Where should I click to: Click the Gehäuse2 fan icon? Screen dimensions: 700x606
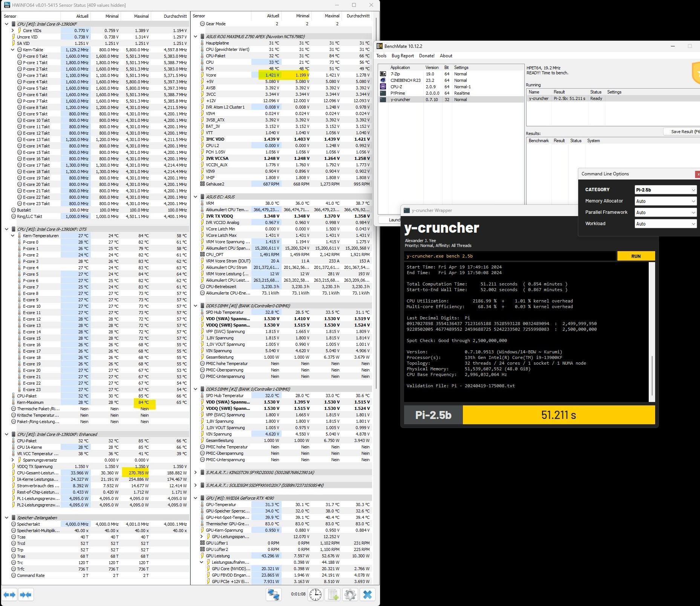(x=202, y=184)
